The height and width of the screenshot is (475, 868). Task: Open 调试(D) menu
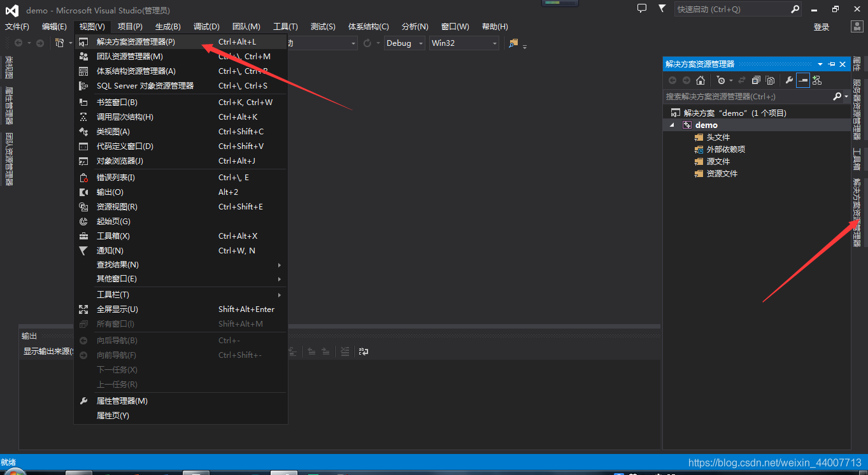point(206,26)
